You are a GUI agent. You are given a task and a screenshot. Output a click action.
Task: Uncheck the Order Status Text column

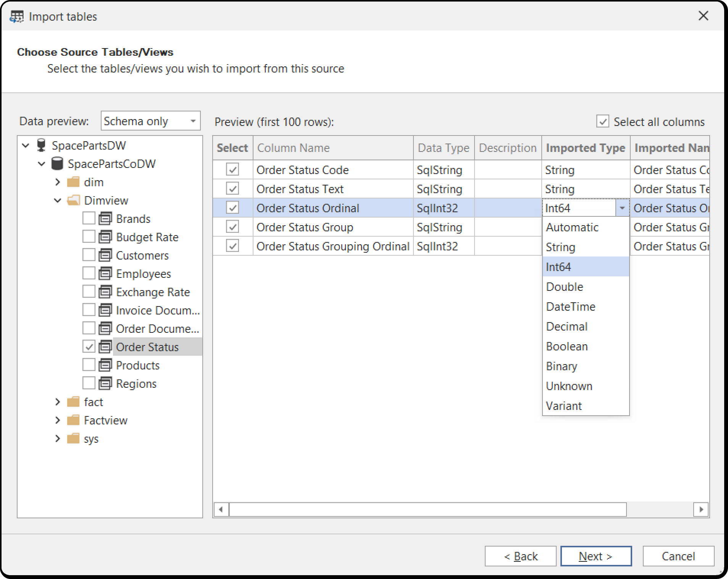click(232, 189)
